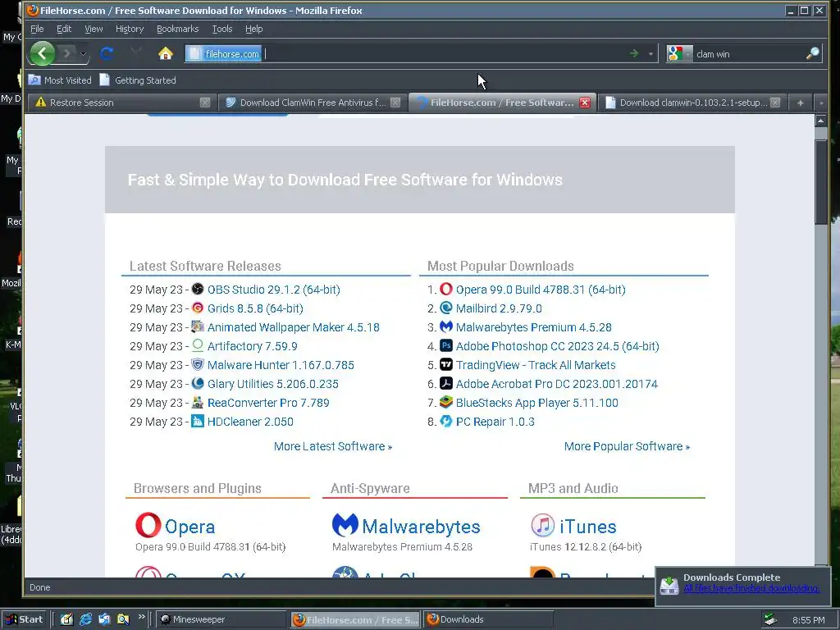Click the PC Repair icon
The height and width of the screenshot is (630, 840).
point(446,421)
